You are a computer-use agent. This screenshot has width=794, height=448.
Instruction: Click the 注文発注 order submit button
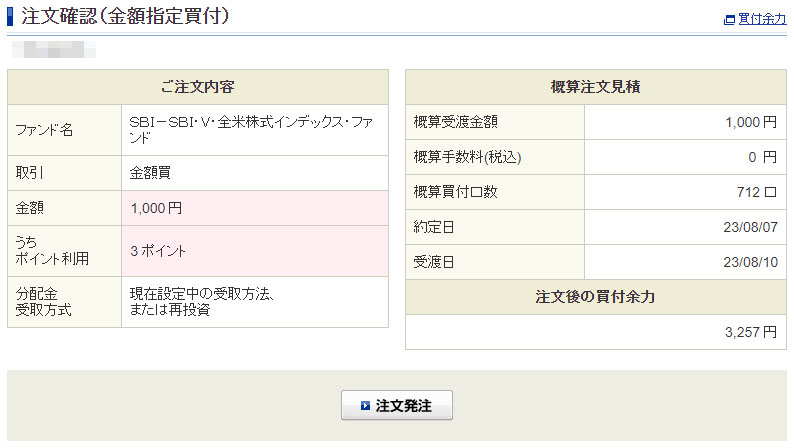coord(397,405)
